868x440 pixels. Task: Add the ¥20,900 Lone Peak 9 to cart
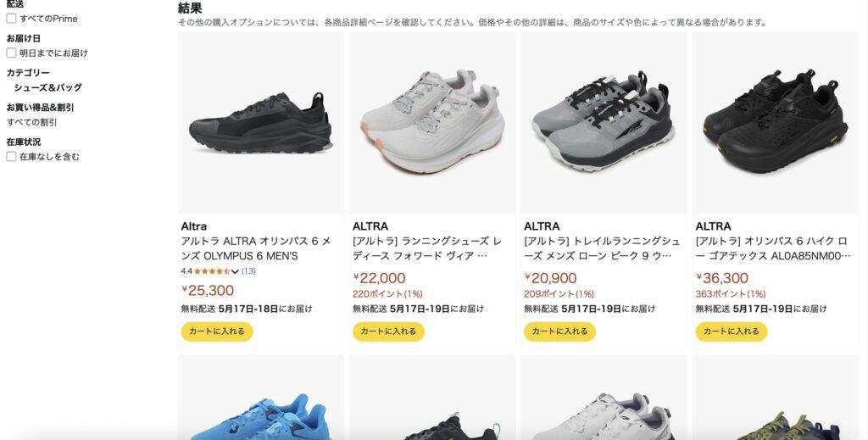click(x=559, y=331)
